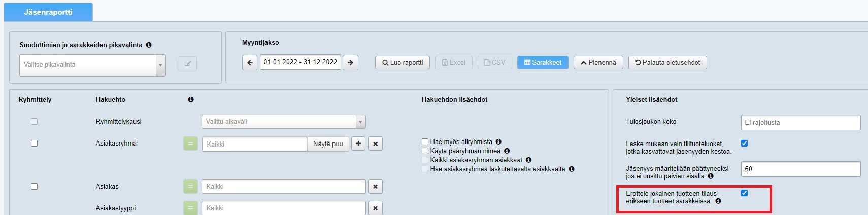Image resolution: width=868 pixels, height=215 pixels.
Task: Click the next sales period arrow
Action: pos(350,63)
